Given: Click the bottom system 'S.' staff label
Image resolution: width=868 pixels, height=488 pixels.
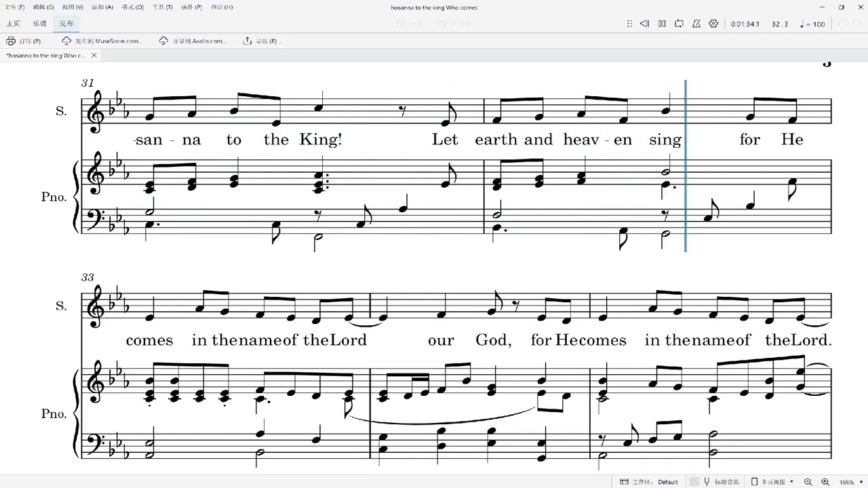Looking at the screenshot, I should [61, 306].
